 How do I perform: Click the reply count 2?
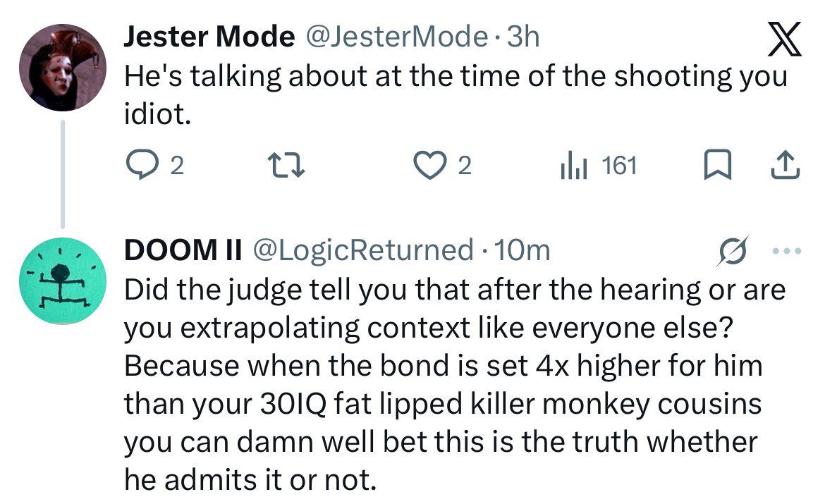pos(177,166)
